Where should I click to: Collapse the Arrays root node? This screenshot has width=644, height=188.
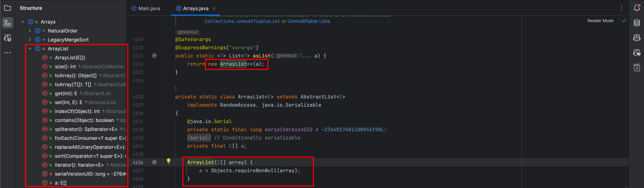tap(23, 22)
